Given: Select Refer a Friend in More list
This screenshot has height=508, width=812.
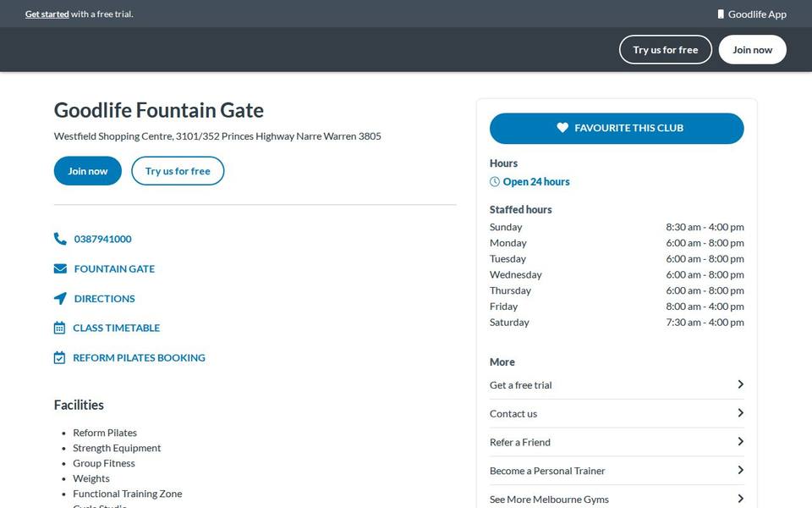Looking at the screenshot, I should [617, 442].
